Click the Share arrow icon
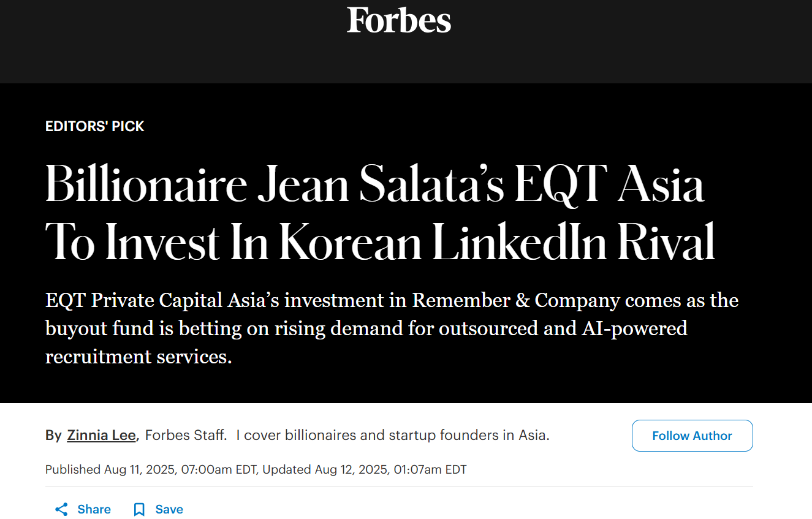Image resolution: width=812 pixels, height=519 pixels. [x=61, y=509]
